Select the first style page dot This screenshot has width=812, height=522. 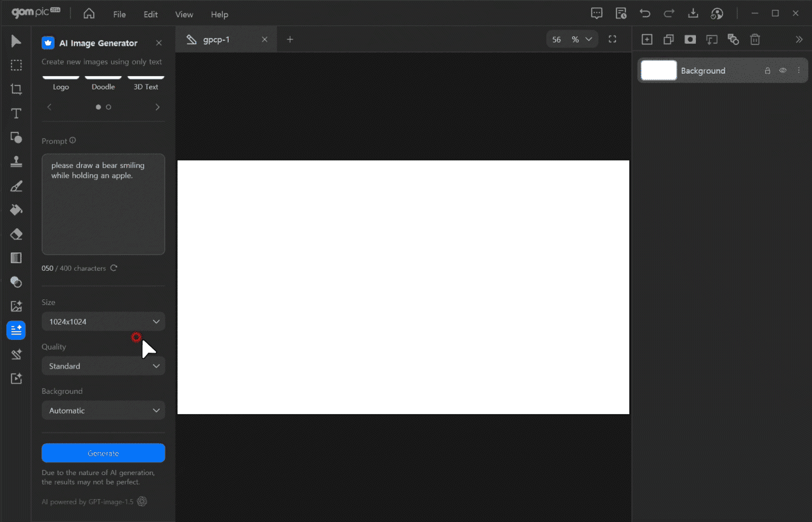(x=98, y=107)
